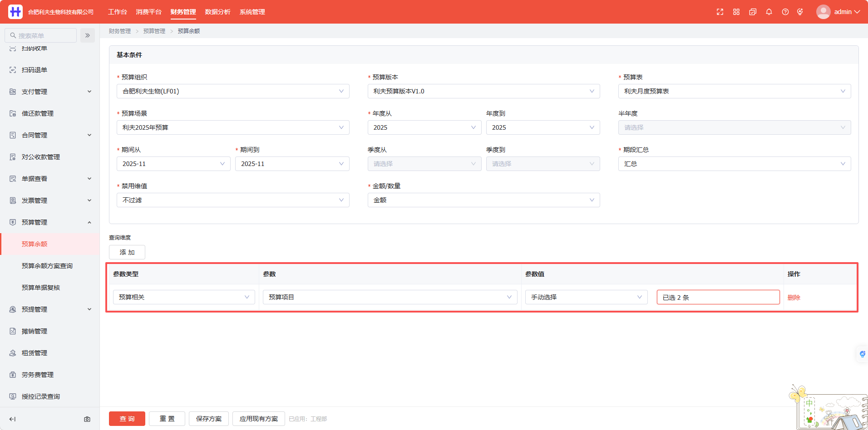Open the 预算场景 dropdown
Image resolution: width=868 pixels, height=430 pixels.
pos(233,127)
